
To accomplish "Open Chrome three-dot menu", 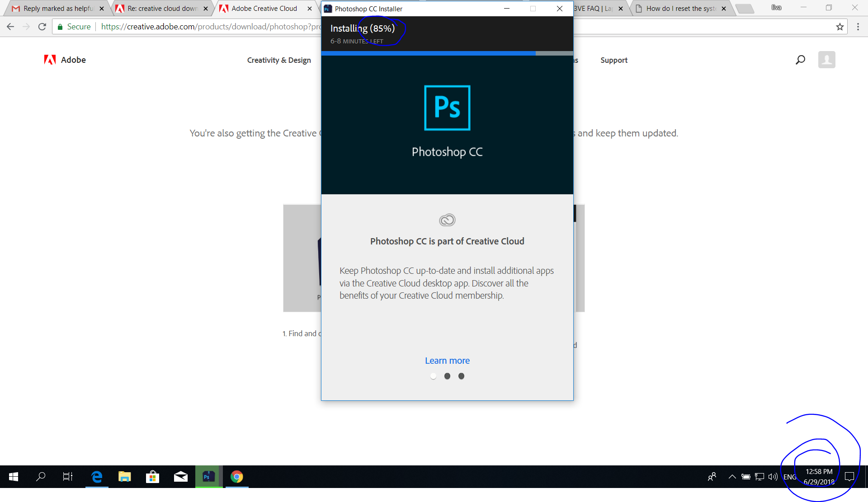I will (x=858, y=27).
